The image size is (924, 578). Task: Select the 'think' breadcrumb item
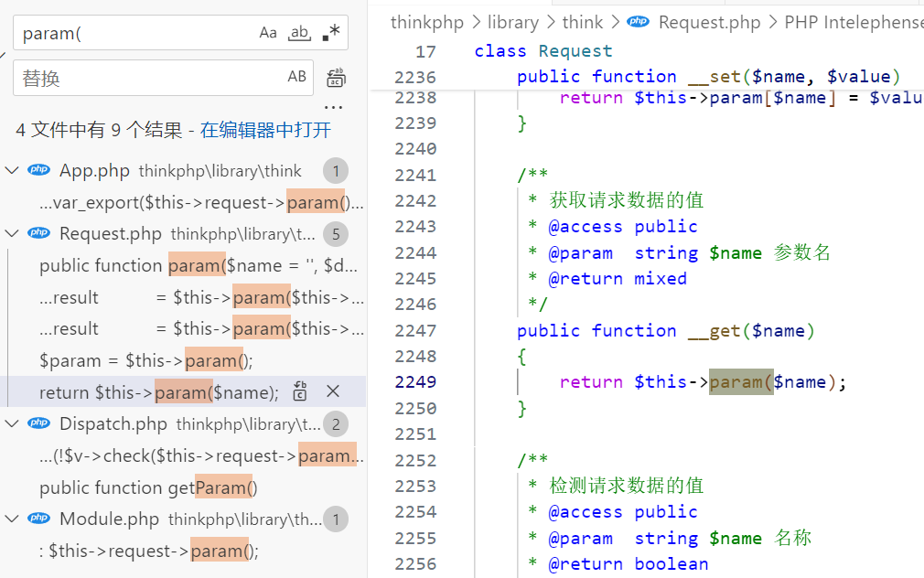pyautogui.click(x=583, y=22)
